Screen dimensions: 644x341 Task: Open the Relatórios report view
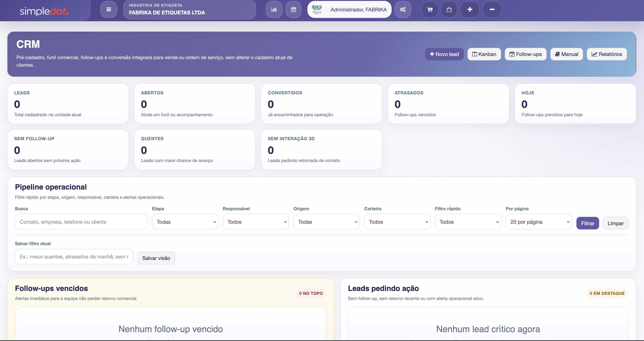point(607,54)
